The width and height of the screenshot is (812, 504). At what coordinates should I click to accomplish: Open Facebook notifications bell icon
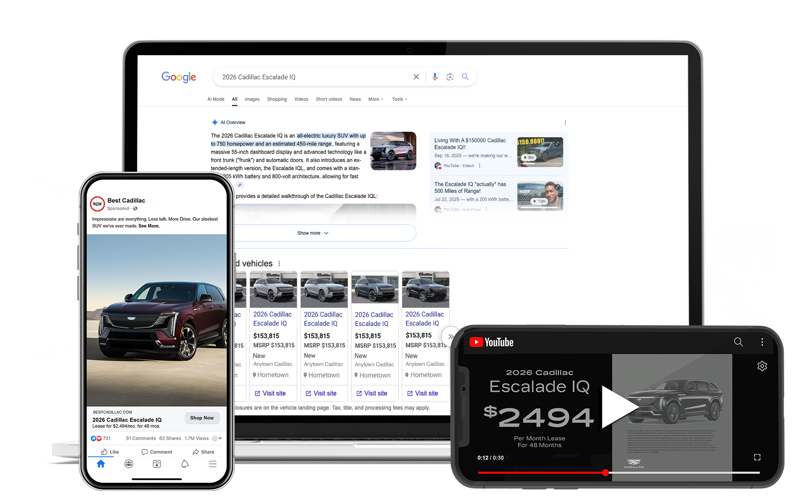pyautogui.click(x=185, y=464)
